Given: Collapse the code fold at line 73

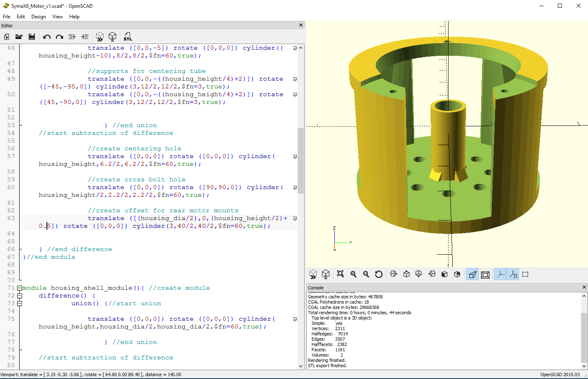Looking at the screenshot, I should (x=19, y=304).
